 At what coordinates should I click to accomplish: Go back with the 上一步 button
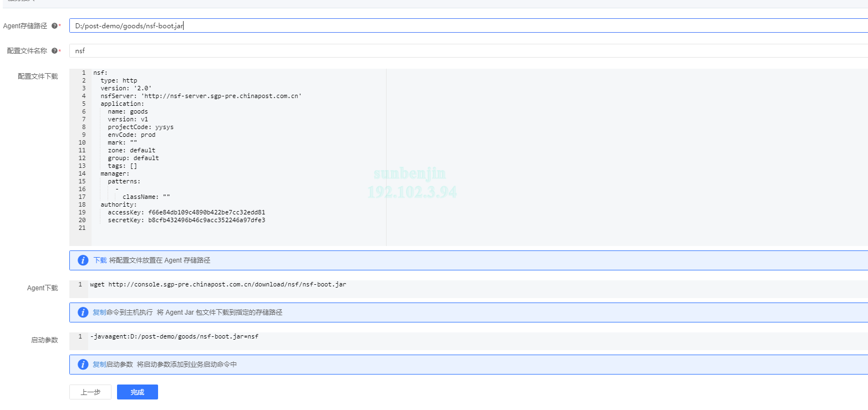(x=90, y=392)
